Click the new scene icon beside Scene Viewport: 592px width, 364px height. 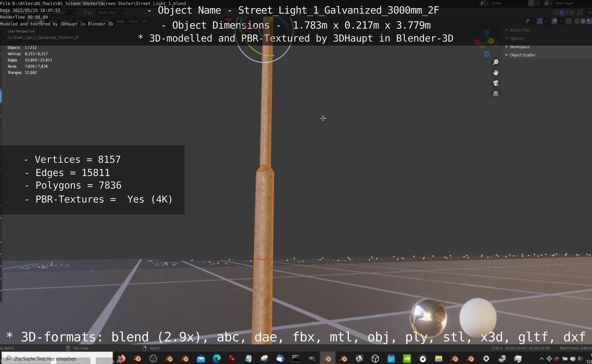coord(531,3)
